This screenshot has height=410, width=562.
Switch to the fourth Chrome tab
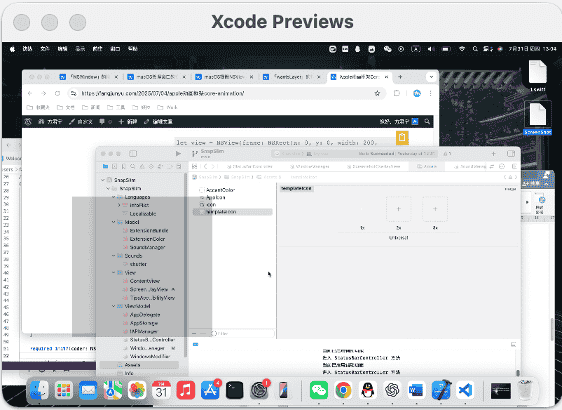pos(292,77)
